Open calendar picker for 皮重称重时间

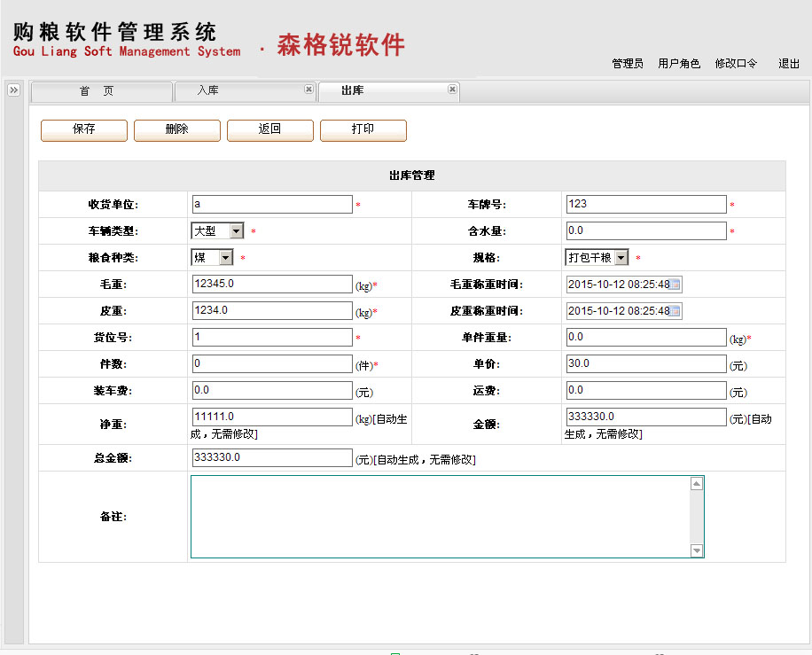coord(675,311)
